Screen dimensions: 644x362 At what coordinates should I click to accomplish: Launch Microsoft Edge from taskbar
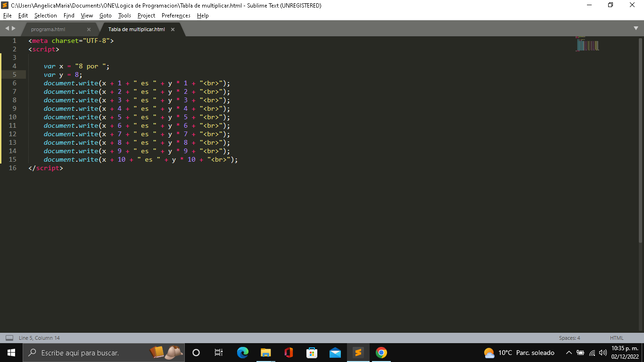(243, 353)
